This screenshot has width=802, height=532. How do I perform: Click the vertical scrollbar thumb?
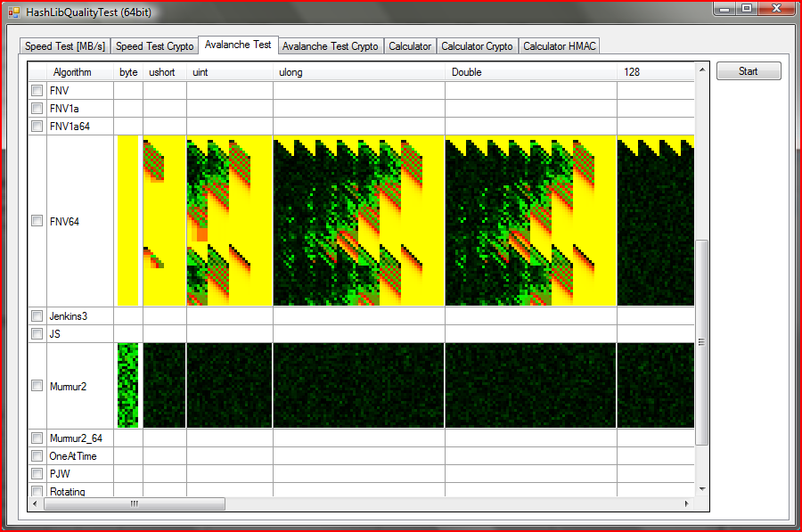[702, 341]
